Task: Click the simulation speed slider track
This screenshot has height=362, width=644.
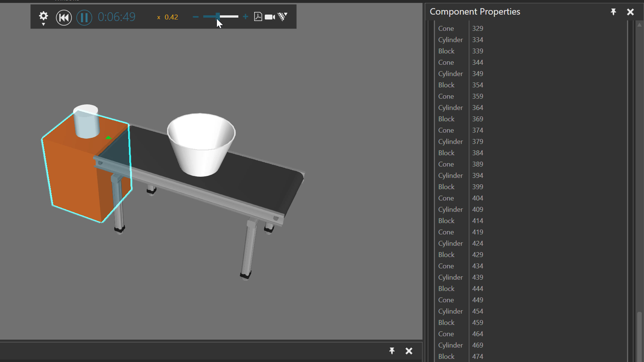Action: [229, 17]
